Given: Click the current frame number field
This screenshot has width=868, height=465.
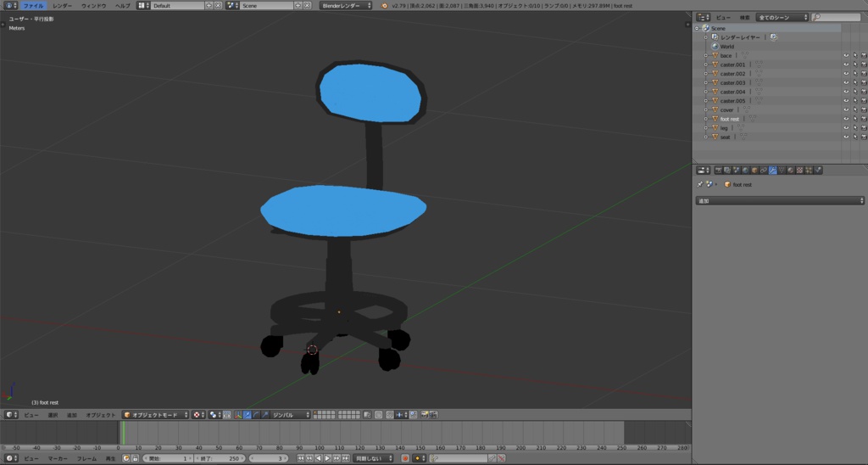Looking at the screenshot, I should click(268, 458).
